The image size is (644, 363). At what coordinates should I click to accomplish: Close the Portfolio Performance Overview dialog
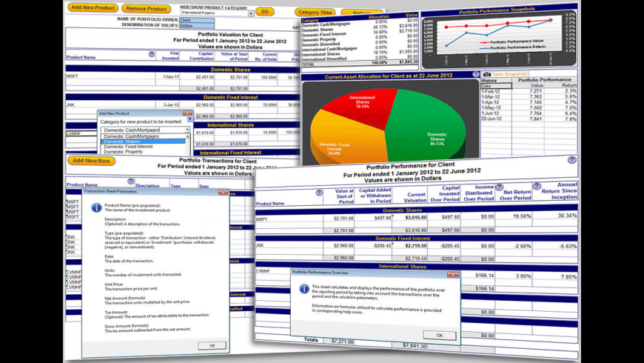pos(453,275)
